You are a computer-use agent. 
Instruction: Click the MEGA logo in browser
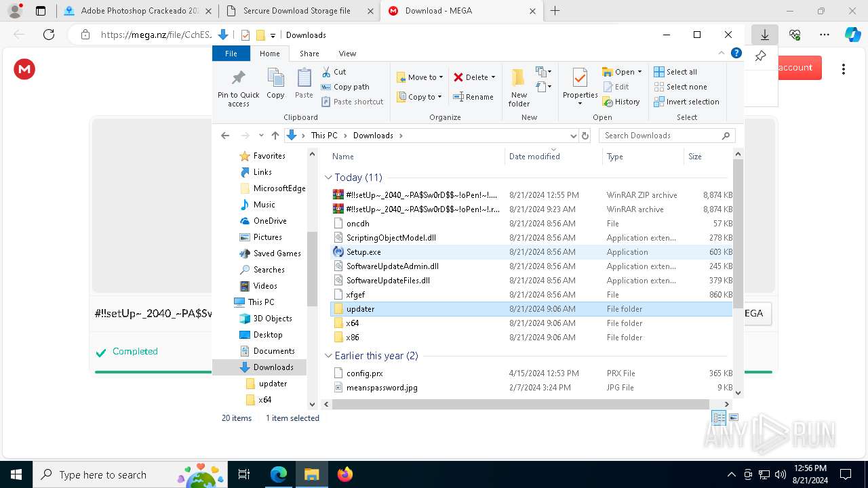click(x=25, y=68)
